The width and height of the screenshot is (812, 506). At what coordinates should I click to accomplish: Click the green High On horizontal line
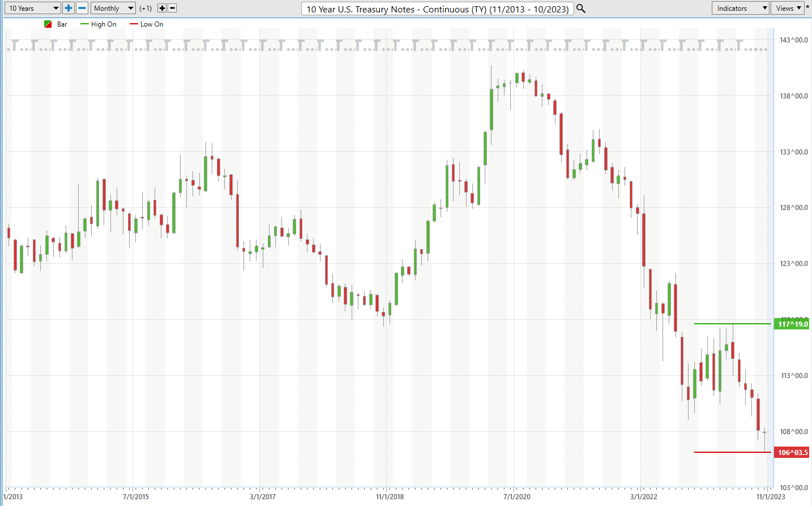pos(733,324)
